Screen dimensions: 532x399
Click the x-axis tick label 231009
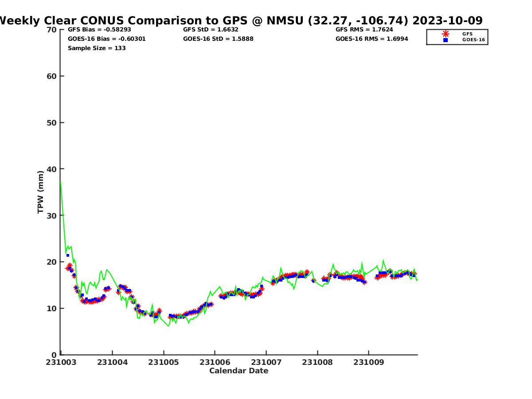click(x=369, y=362)
